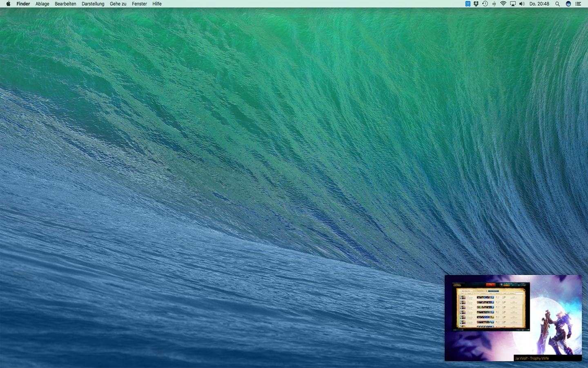Click the volume speaker icon

[521, 4]
